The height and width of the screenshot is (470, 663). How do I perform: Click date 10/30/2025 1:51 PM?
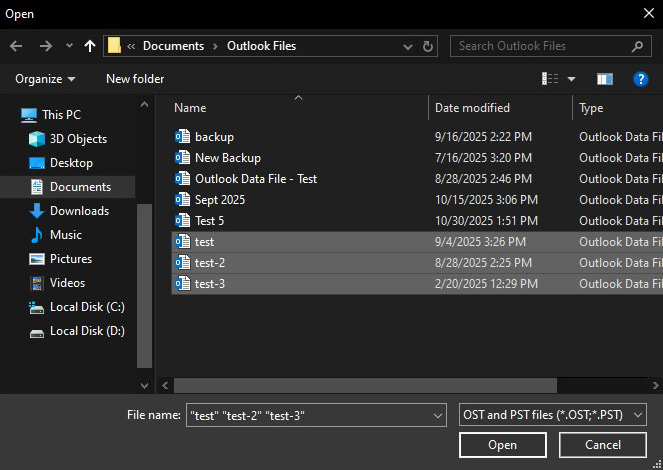point(486,221)
